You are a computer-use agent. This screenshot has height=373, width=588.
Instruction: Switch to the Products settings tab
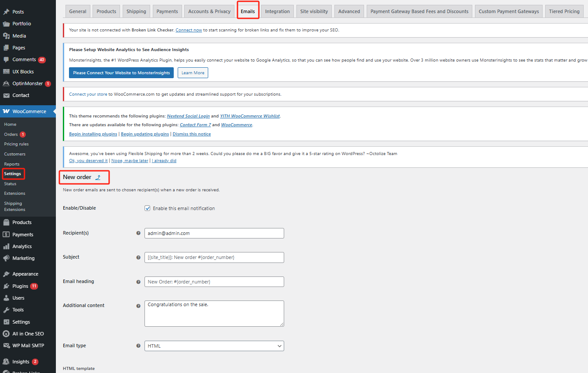pos(107,11)
